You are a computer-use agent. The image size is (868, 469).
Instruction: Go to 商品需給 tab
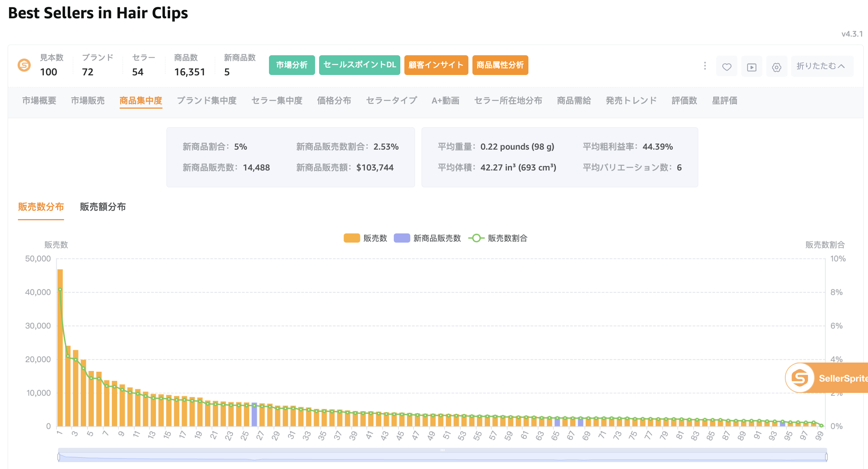click(x=574, y=101)
